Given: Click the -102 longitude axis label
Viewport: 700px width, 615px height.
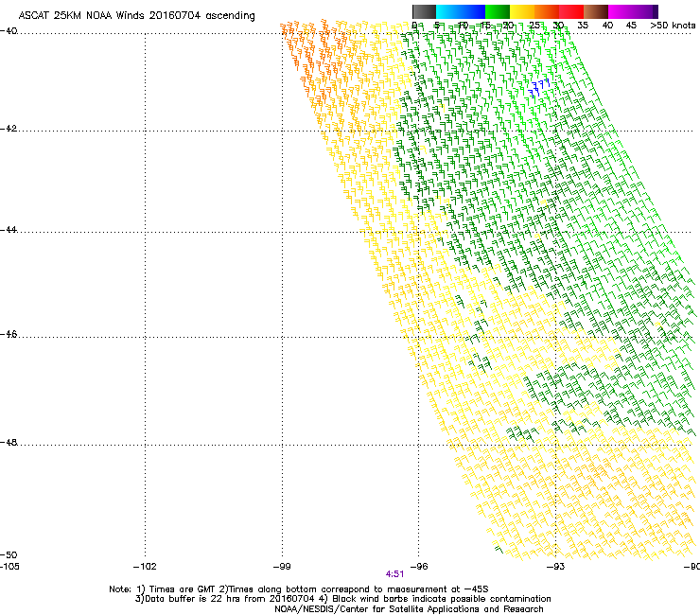Looking at the screenshot, I should point(145,567).
